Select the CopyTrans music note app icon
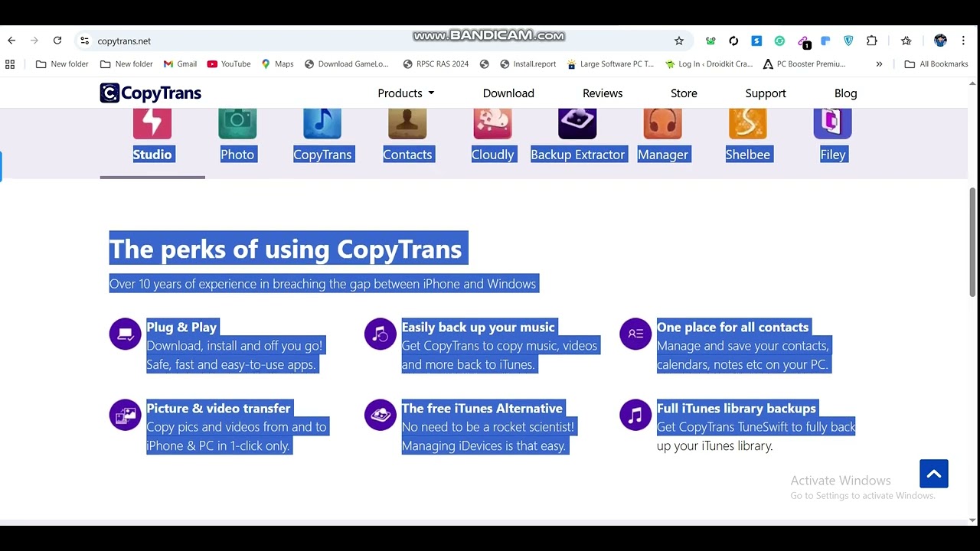The image size is (980, 551). [322, 123]
